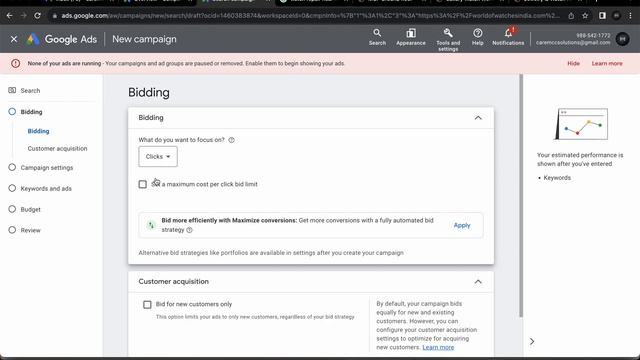Click the browser forward arrow
Image resolution: width=640 pixels, height=360 pixels.
click(x=23, y=16)
